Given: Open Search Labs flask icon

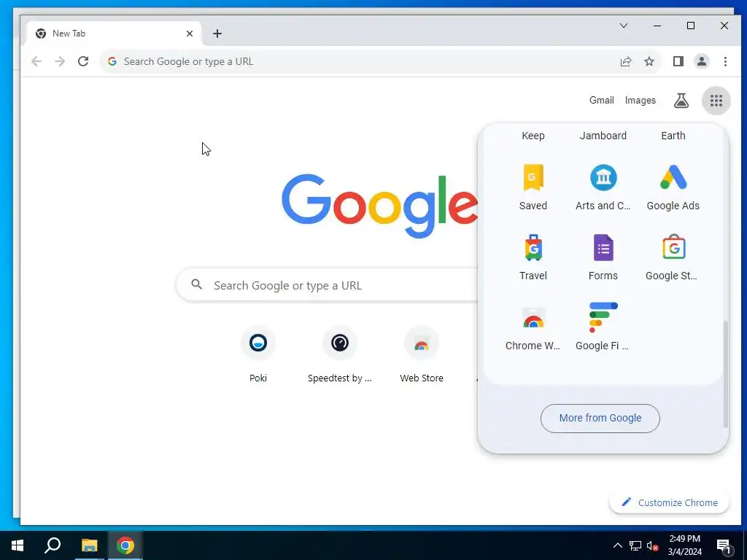Looking at the screenshot, I should [x=681, y=101].
